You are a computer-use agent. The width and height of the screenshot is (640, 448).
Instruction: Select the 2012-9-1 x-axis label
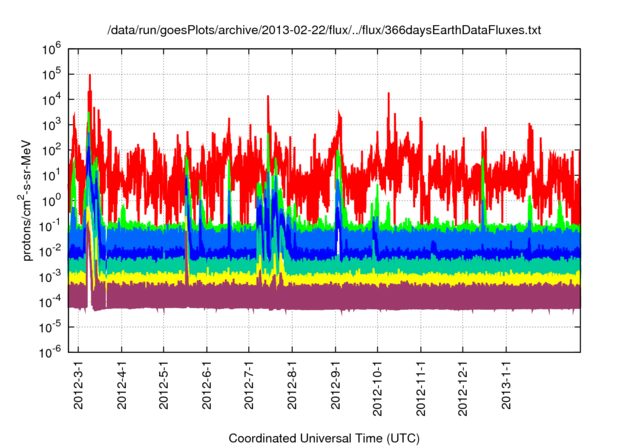tap(336, 383)
